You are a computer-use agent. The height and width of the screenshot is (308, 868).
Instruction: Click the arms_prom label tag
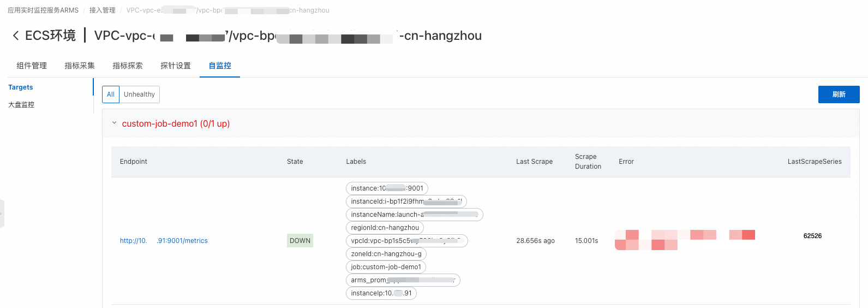click(x=403, y=280)
